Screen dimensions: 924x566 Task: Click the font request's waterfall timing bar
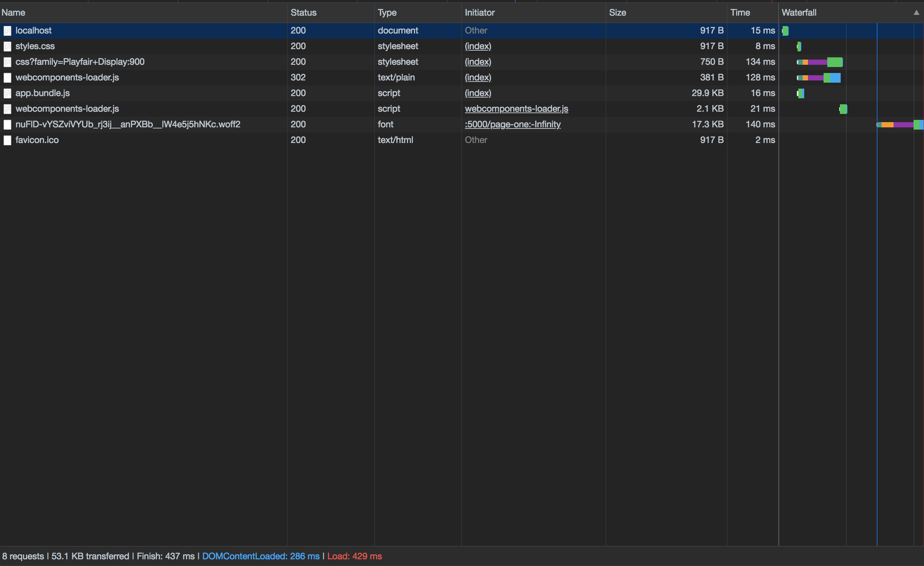899,125
